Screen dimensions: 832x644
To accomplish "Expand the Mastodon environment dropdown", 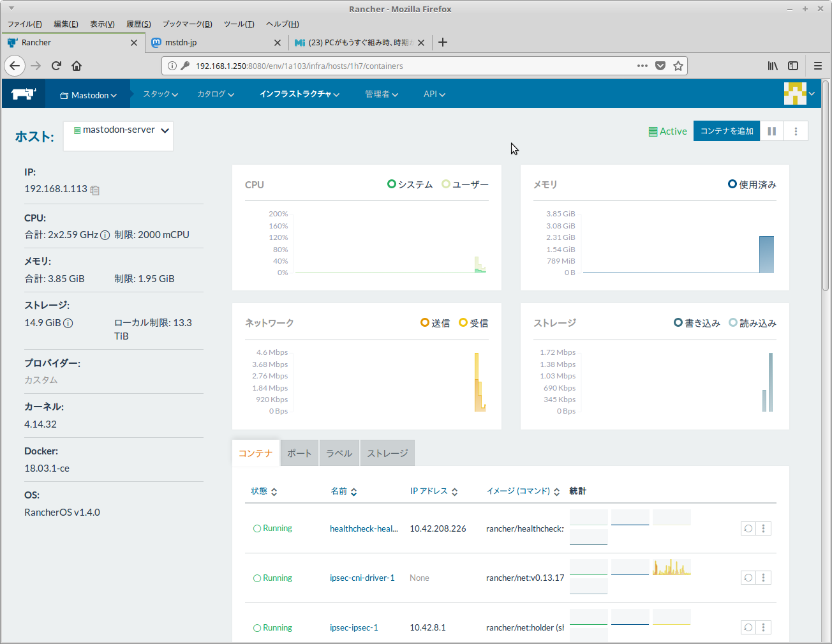I will (88, 95).
